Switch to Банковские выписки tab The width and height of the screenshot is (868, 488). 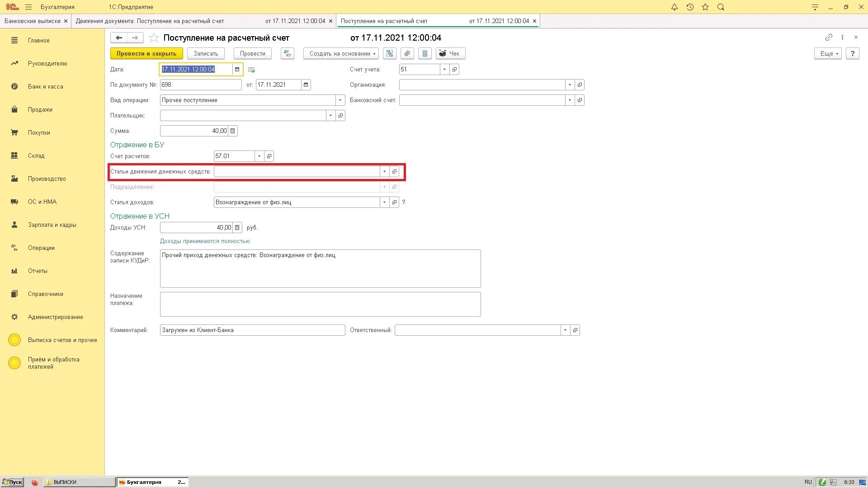click(32, 21)
